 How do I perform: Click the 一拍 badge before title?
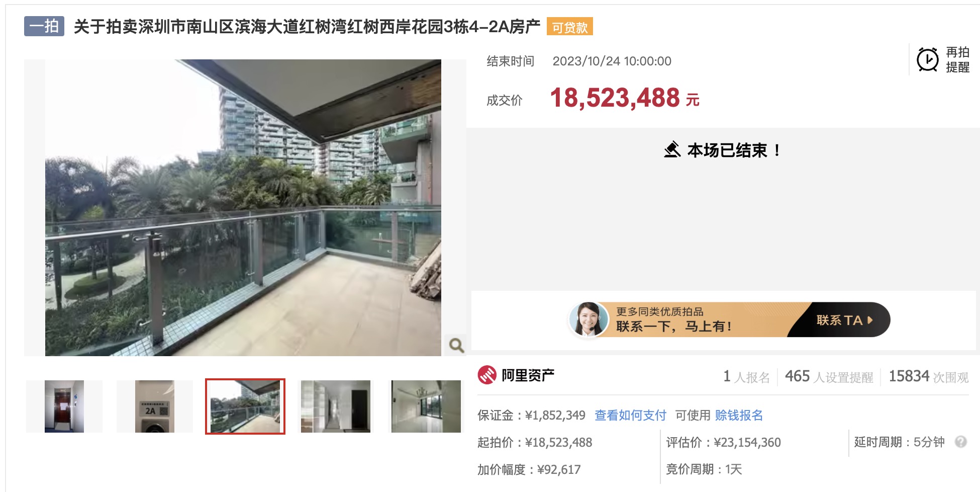click(x=44, y=26)
